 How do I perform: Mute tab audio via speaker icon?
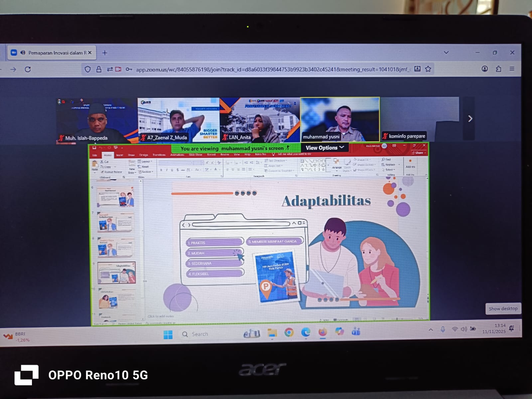[x=23, y=53]
